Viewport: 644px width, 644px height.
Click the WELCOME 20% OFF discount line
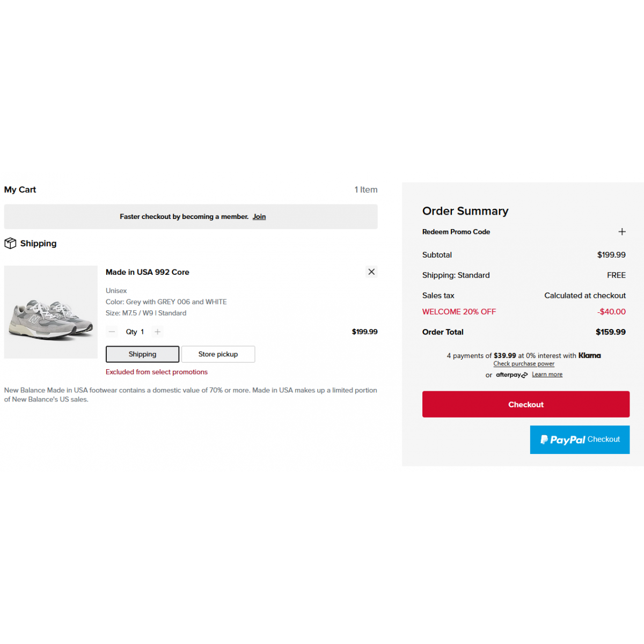point(459,312)
